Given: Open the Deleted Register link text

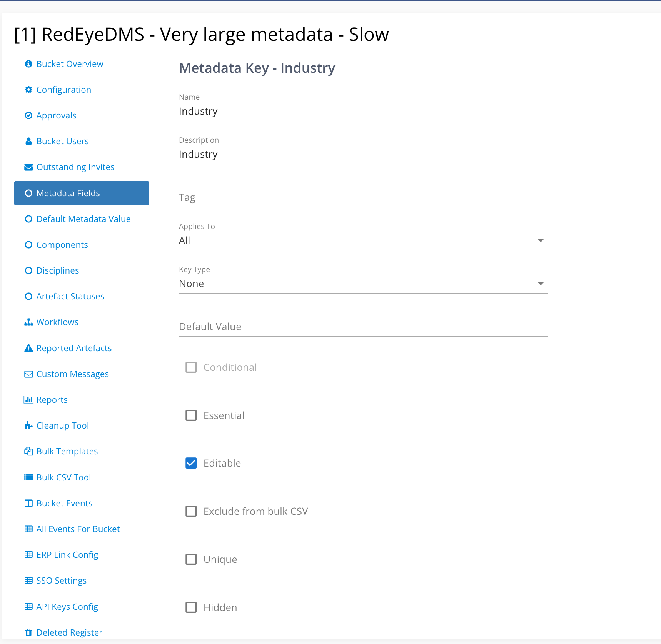Looking at the screenshot, I should point(69,632).
